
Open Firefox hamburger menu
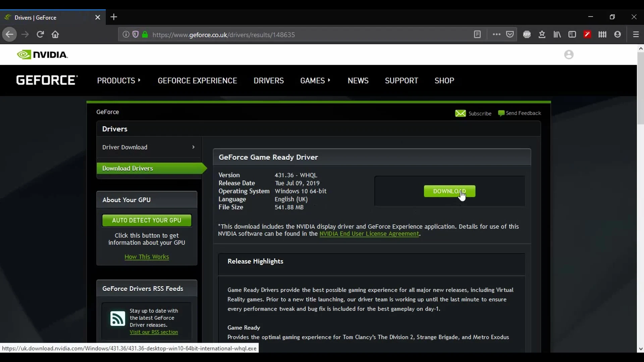pos(636,35)
